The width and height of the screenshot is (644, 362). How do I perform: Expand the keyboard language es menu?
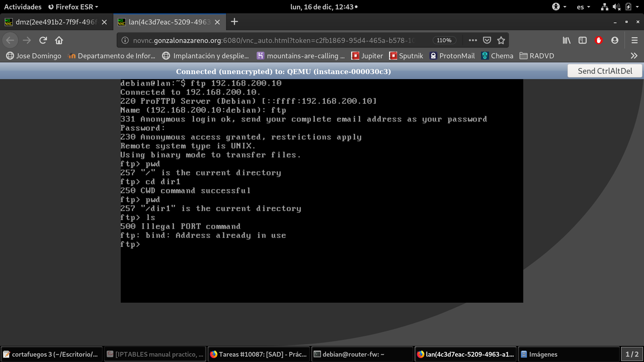583,7
